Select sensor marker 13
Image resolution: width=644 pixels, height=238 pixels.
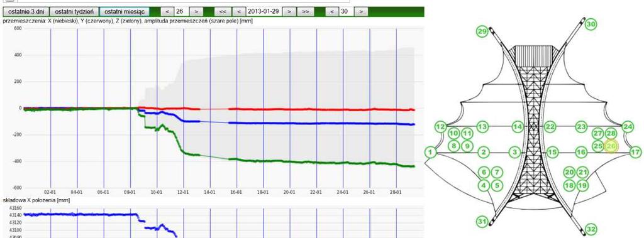482,127
